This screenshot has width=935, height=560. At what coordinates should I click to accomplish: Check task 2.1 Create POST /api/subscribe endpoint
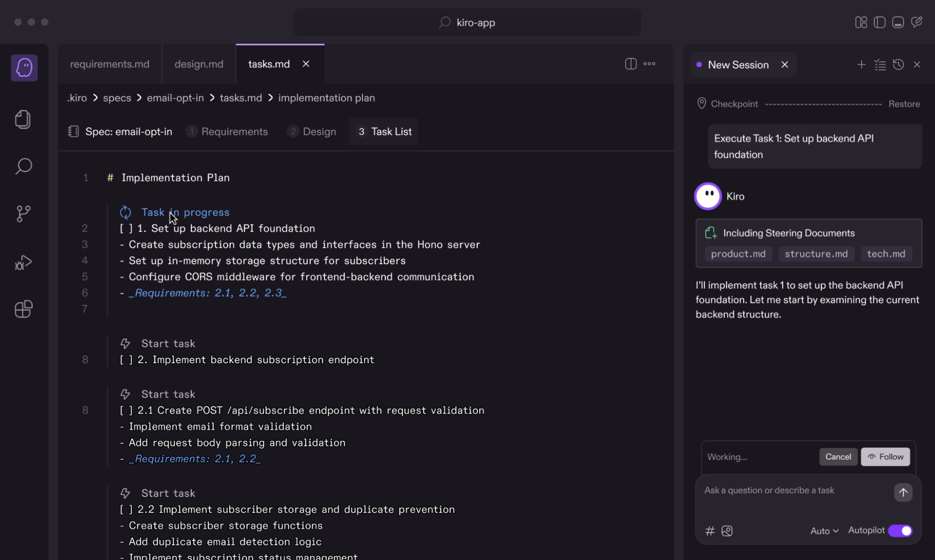tap(126, 410)
